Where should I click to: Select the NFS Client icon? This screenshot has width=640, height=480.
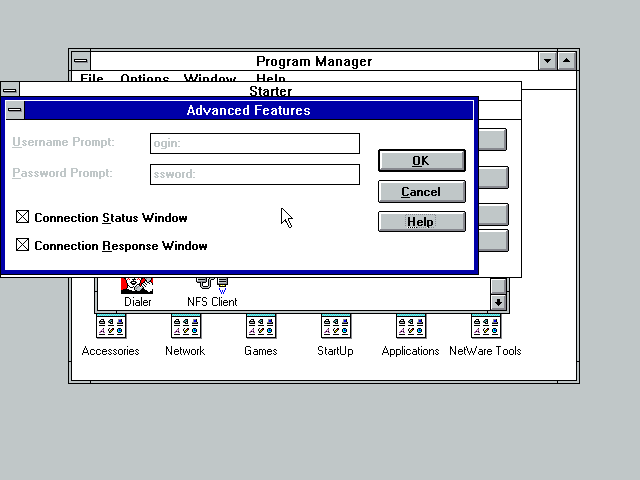(x=211, y=287)
